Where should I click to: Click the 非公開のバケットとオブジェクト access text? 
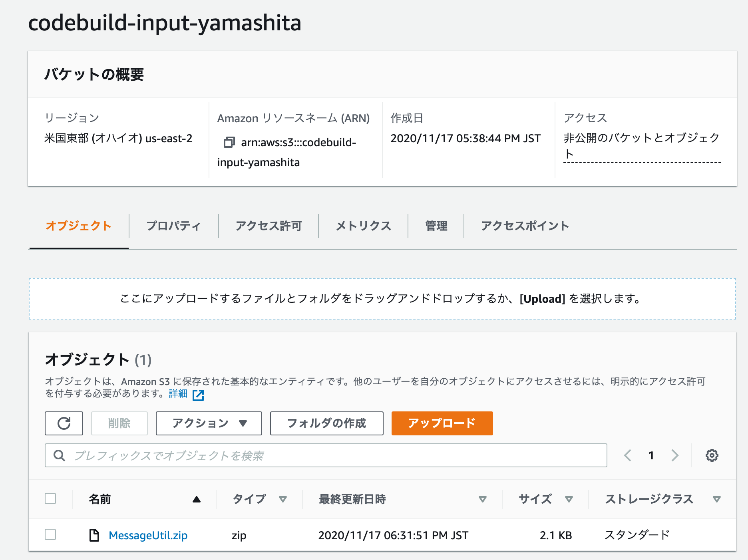point(642,146)
